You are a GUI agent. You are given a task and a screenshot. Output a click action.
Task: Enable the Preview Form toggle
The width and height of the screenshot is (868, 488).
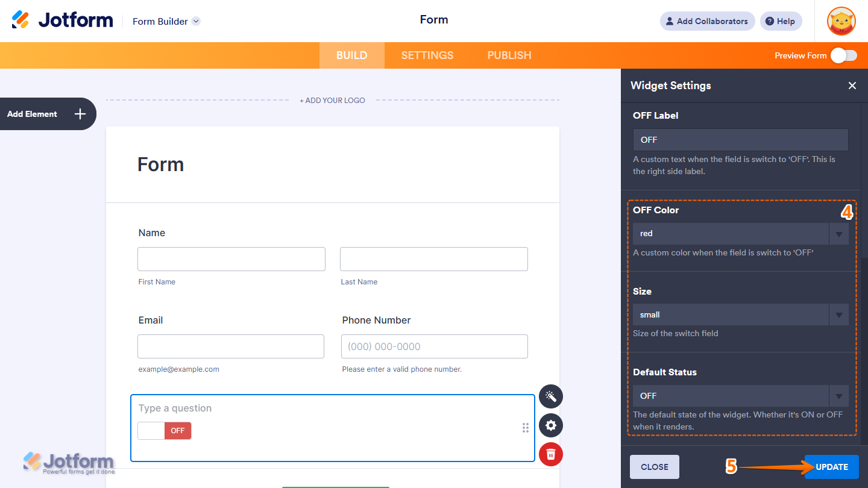tap(843, 55)
